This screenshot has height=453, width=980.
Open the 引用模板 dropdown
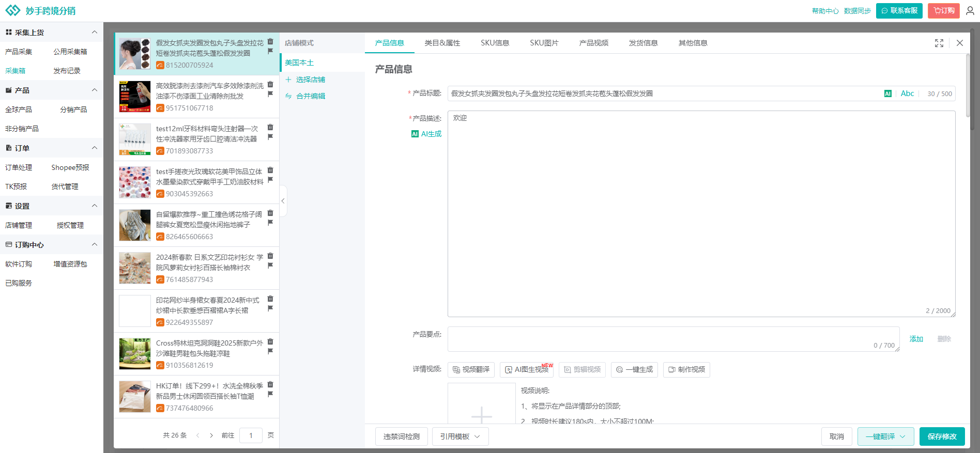click(x=460, y=436)
